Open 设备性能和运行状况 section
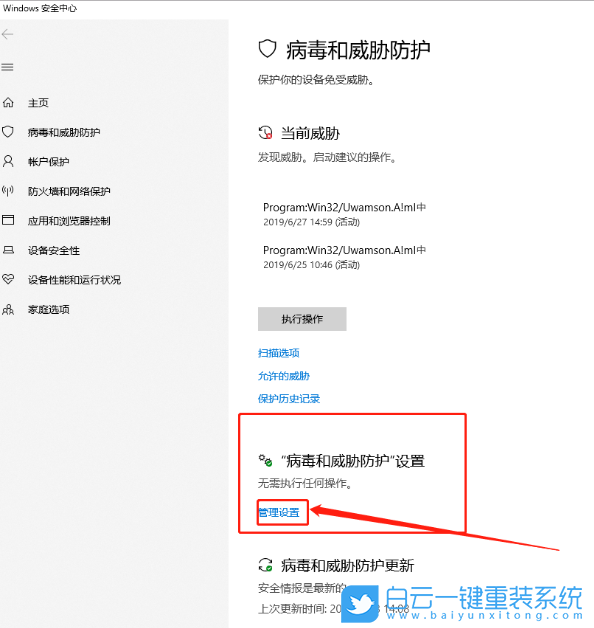 click(x=74, y=280)
